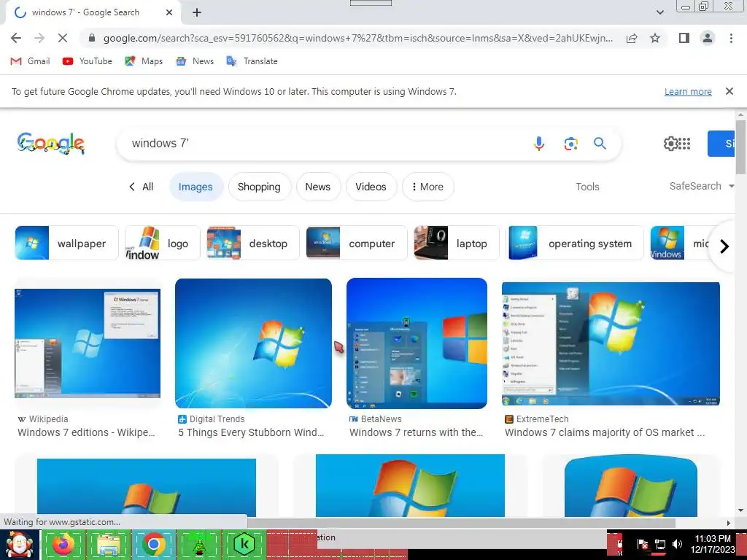Open the Gmail bookmark
The height and width of the screenshot is (560, 747).
coord(30,61)
